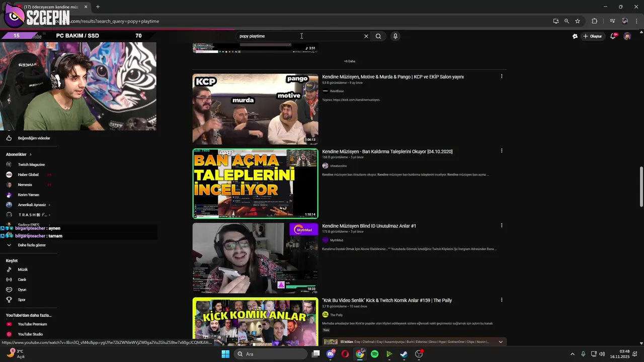644x362 pixels.
Task: Open Chrome profile avatar
Action: [625, 21]
